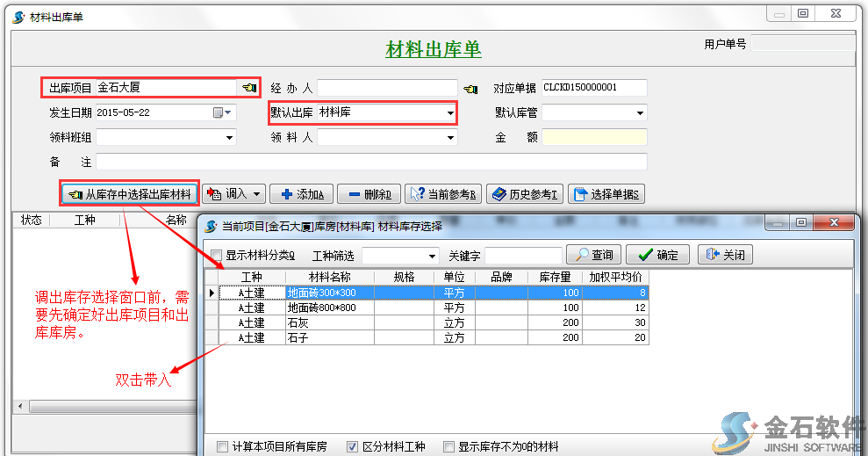Click the 关键字 search input field
The height and width of the screenshot is (456, 868).
[x=524, y=256]
